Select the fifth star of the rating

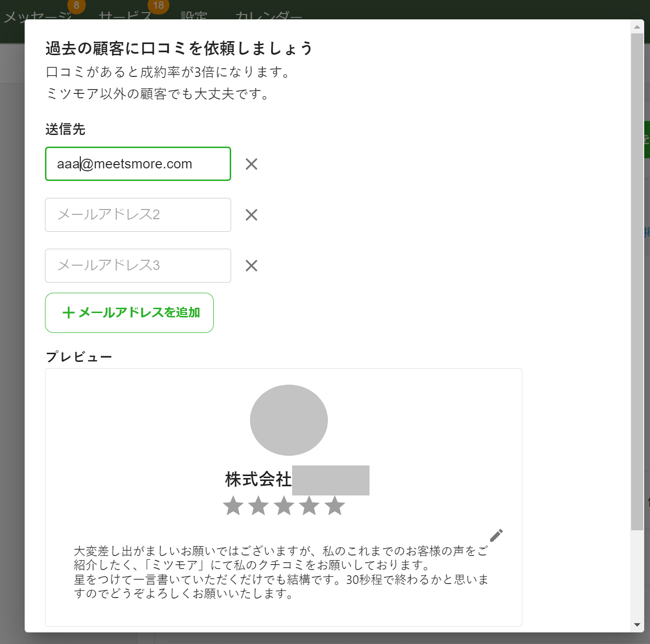point(335,506)
